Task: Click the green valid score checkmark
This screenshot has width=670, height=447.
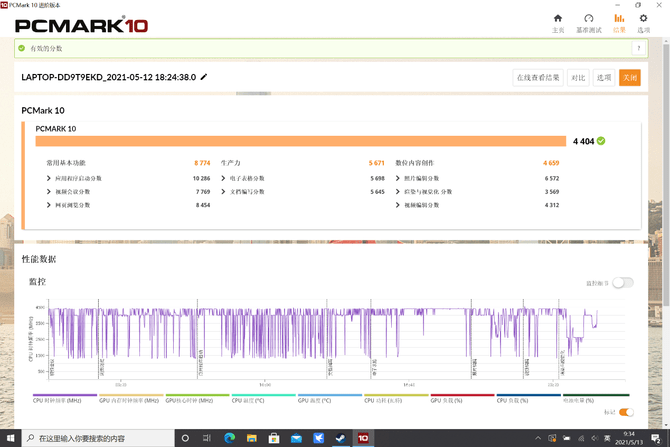Action: point(21,48)
